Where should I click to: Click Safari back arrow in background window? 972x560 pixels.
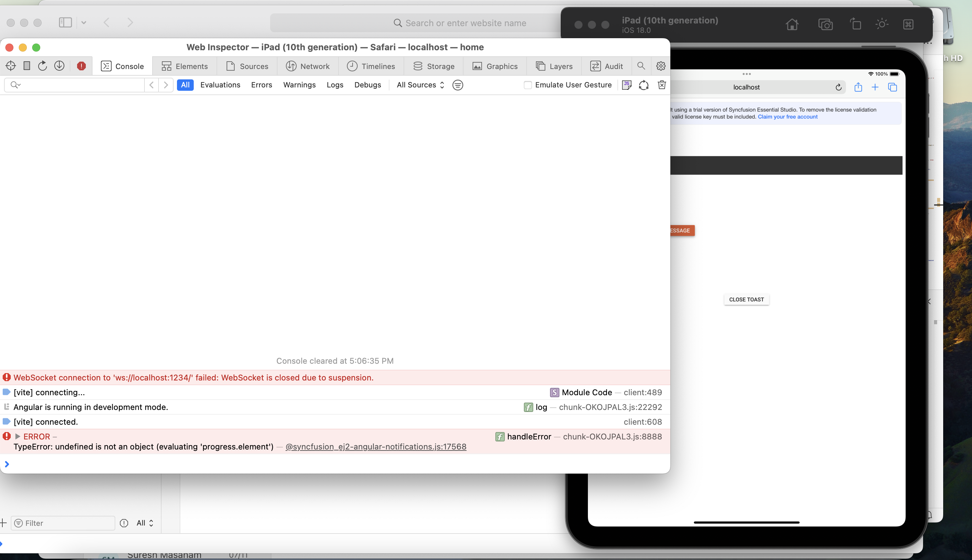tap(107, 23)
